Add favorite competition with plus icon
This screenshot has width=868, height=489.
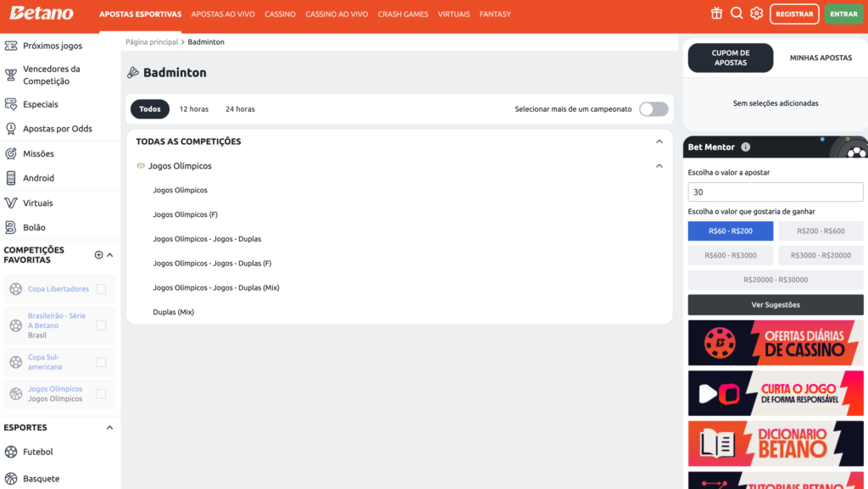point(98,255)
